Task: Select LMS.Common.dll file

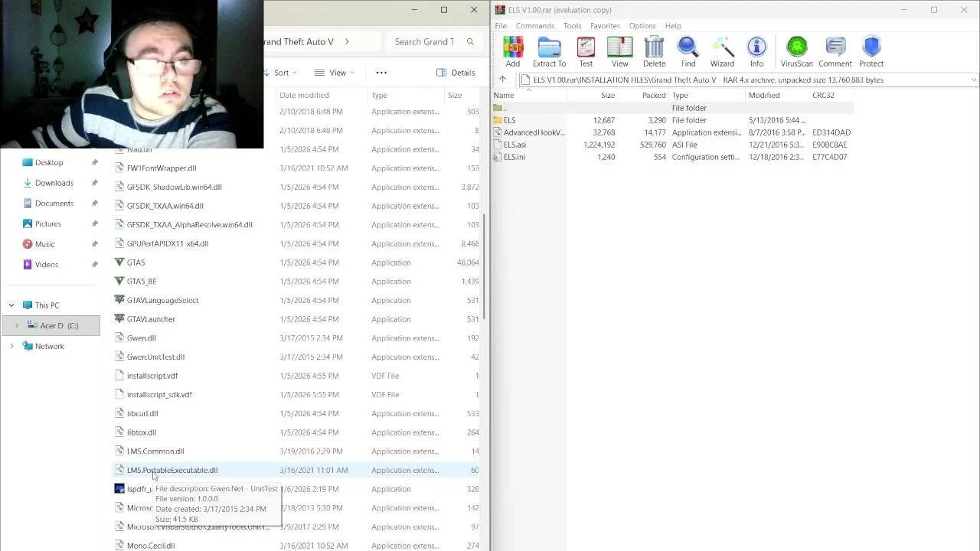Action: [x=155, y=452]
